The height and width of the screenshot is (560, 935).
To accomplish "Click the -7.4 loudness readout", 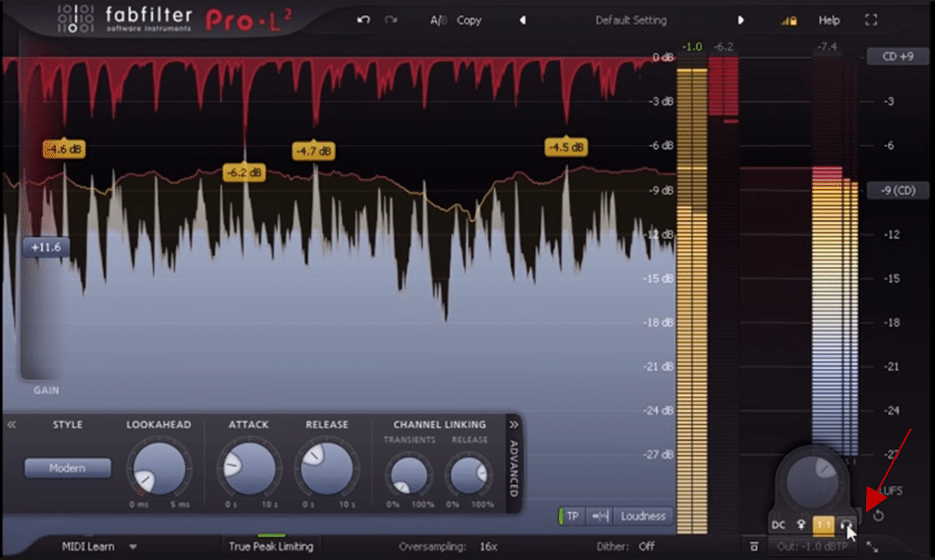I will [827, 47].
